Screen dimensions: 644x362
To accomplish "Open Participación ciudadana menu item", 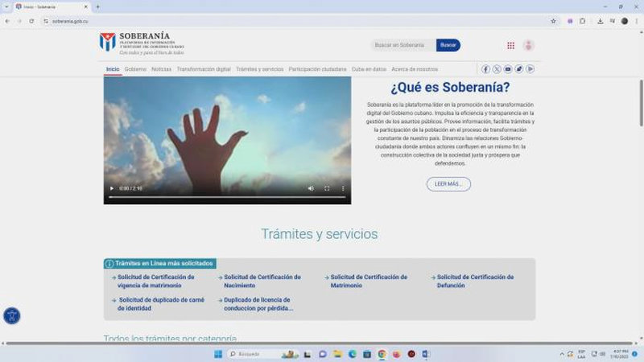I will pos(317,69).
